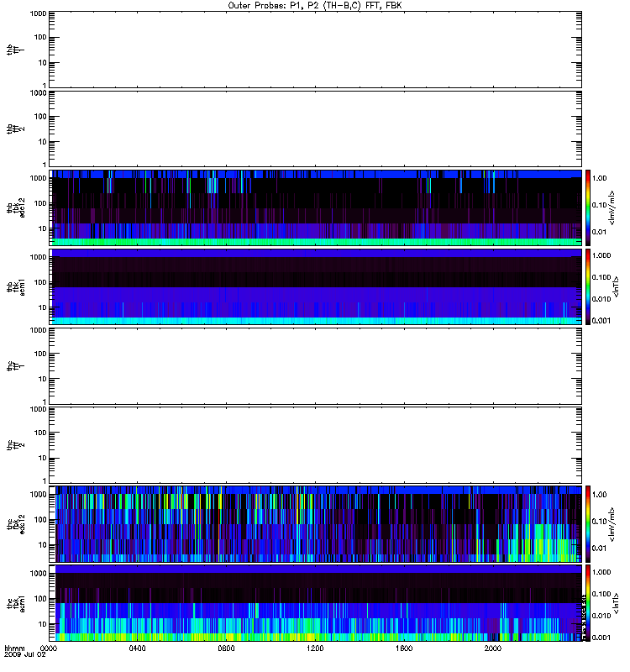Select the "thb fff 1" axis label
The width and height of the screenshot is (630, 672).
point(15,50)
